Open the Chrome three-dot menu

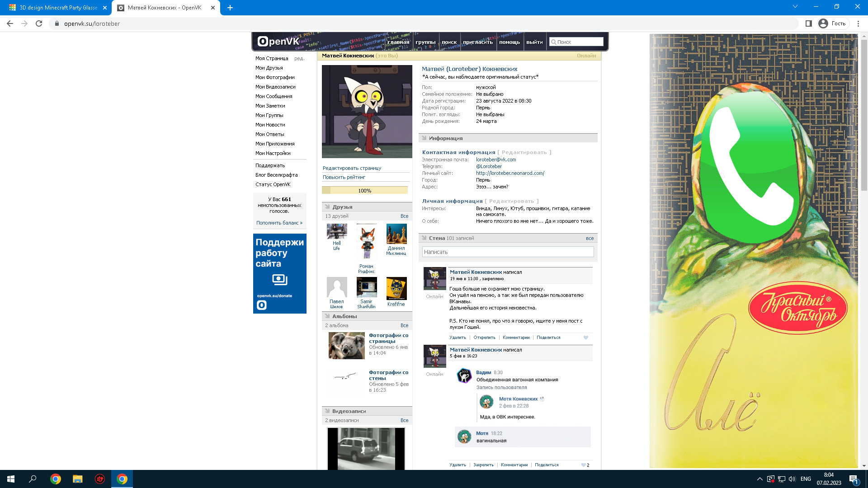click(x=858, y=23)
